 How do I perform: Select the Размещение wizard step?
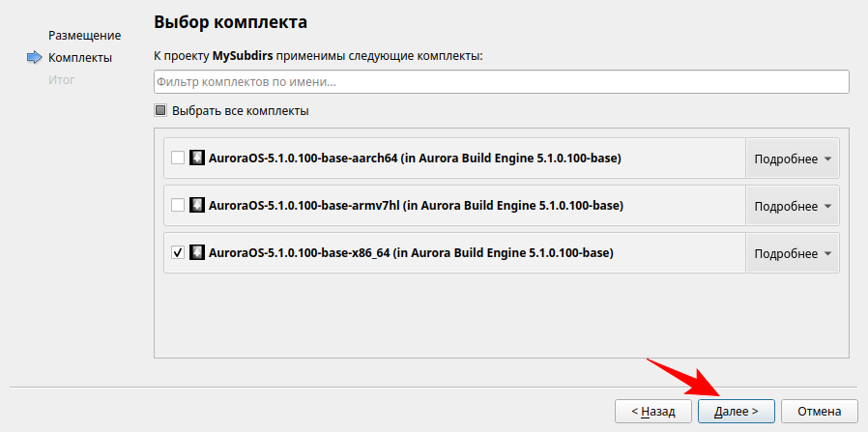[84, 36]
